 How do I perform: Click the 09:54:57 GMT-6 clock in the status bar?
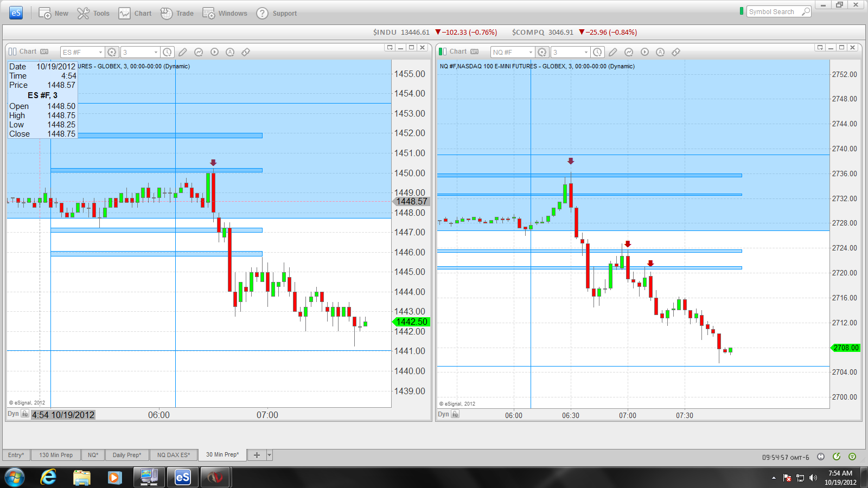786,457
